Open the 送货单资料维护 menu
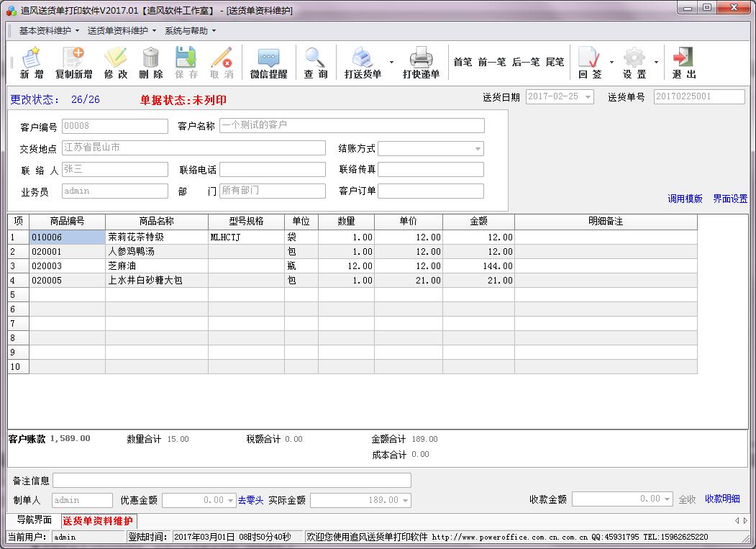The height and width of the screenshot is (549, 756). (122, 31)
